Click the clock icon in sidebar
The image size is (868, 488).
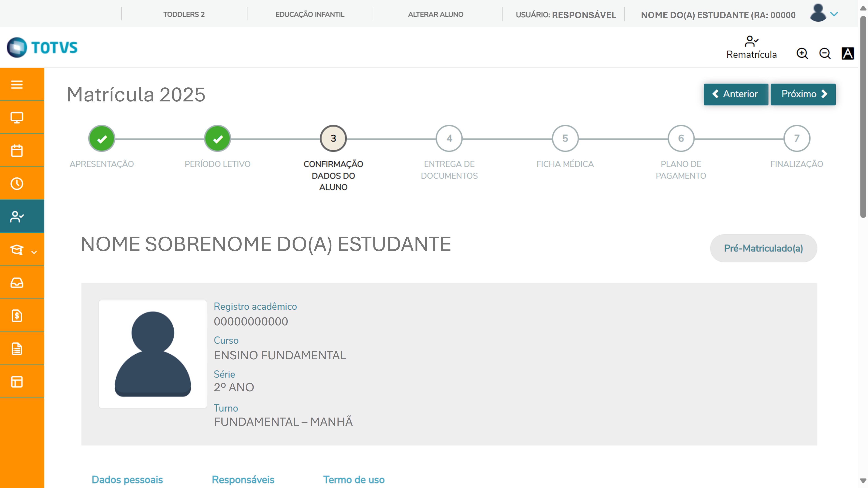click(x=17, y=184)
